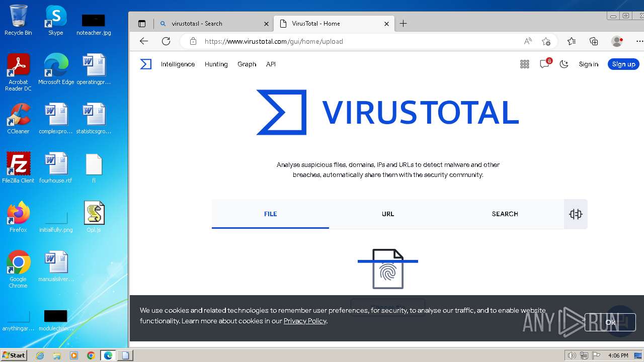Open Edge profile avatar

[617, 41]
